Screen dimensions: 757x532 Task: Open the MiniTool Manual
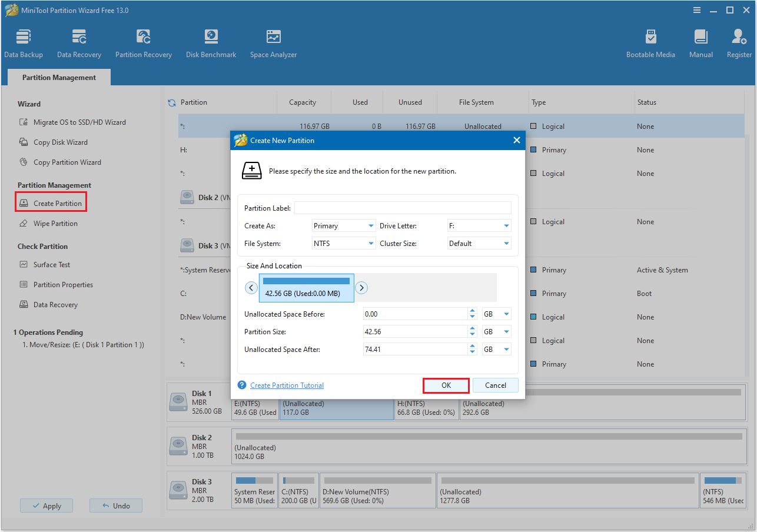700,41
